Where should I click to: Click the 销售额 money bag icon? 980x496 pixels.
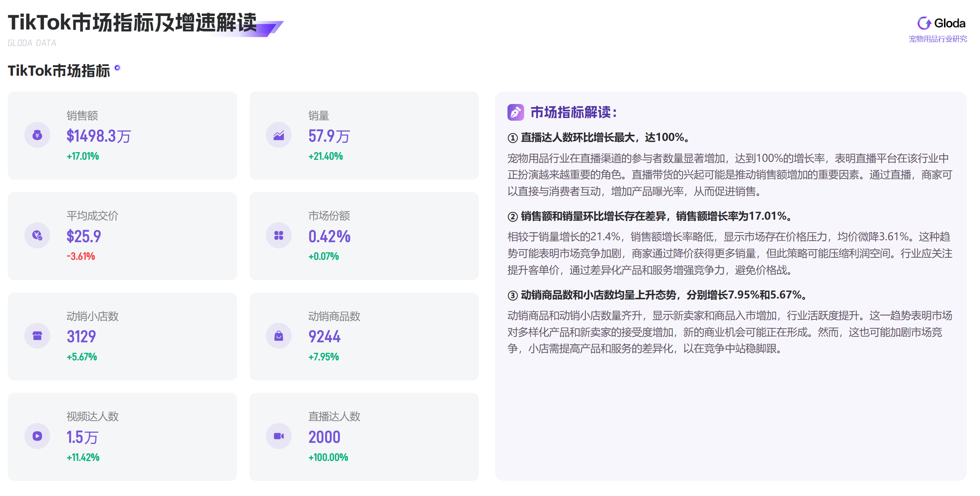pos(37,135)
